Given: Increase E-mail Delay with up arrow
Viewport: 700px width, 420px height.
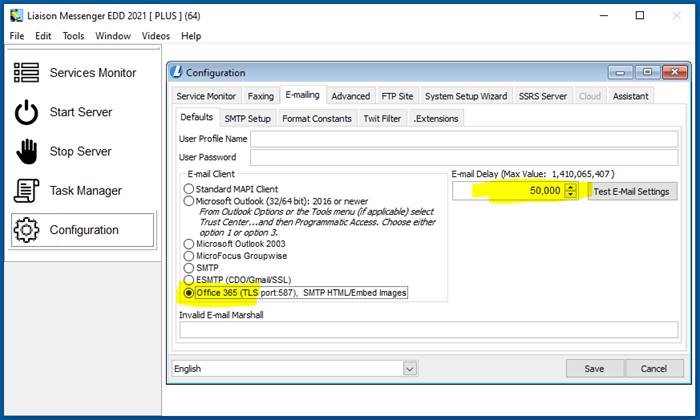Looking at the screenshot, I should point(571,187).
